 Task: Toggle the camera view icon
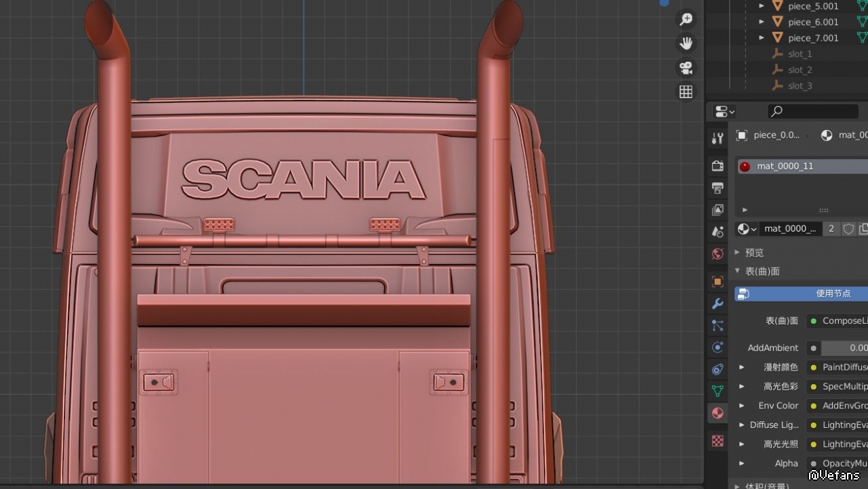[686, 68]
